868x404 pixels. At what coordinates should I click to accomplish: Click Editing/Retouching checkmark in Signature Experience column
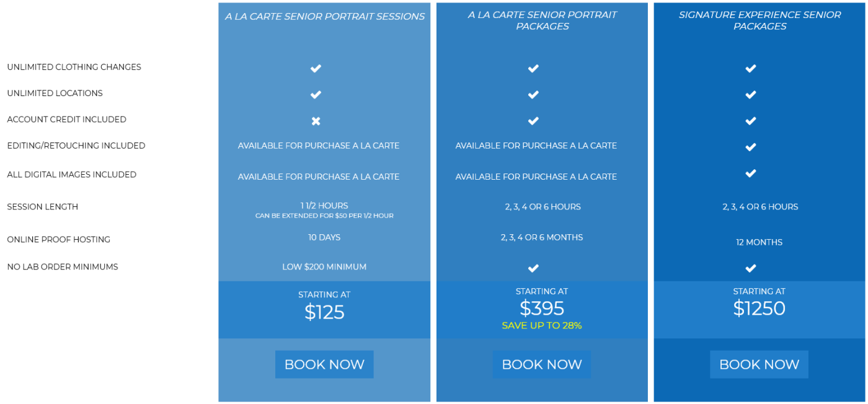pyautogui.click(x=750, y=147)
